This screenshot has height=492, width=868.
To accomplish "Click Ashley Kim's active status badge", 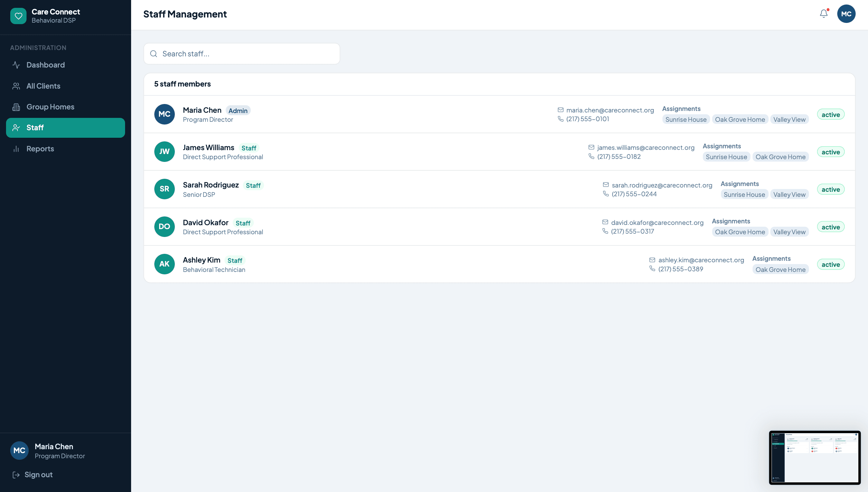I will pos(831,265).
